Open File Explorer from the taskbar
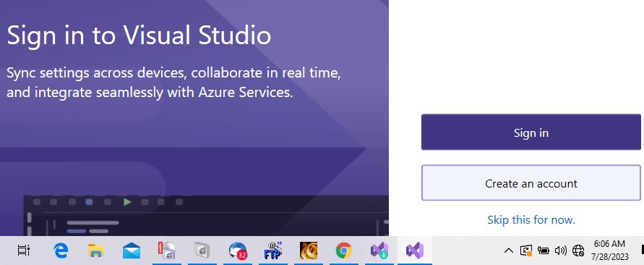This screenshot has width=644, height=265. (x=96, y=251)
